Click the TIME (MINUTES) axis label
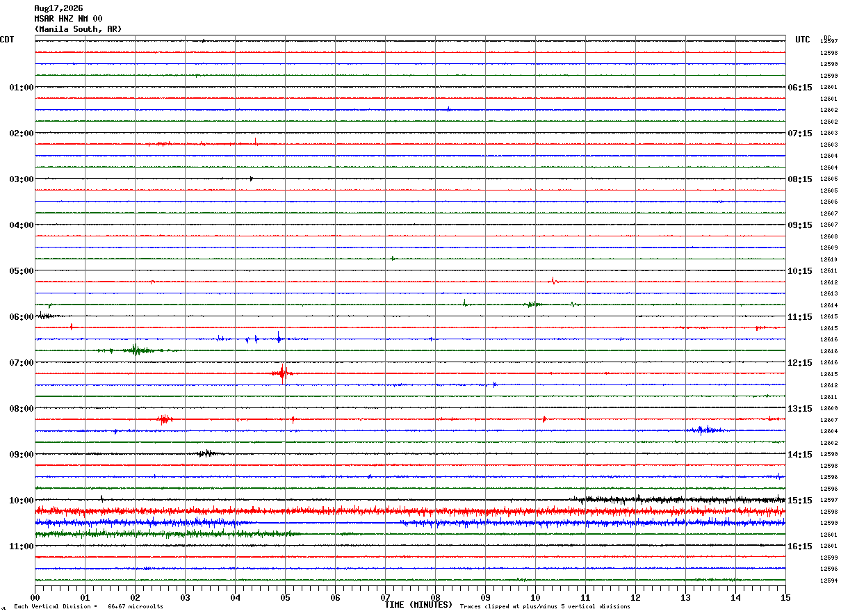 [418, 605]
